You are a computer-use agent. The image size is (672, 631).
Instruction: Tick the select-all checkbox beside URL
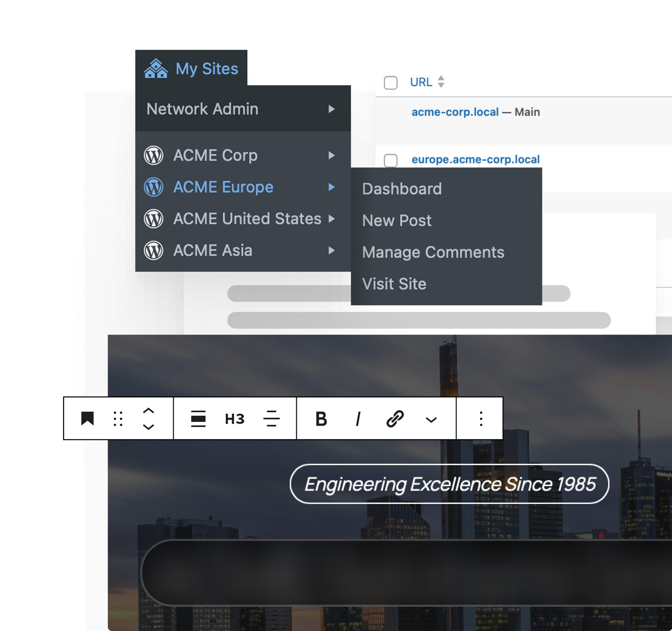coord(391,82)
